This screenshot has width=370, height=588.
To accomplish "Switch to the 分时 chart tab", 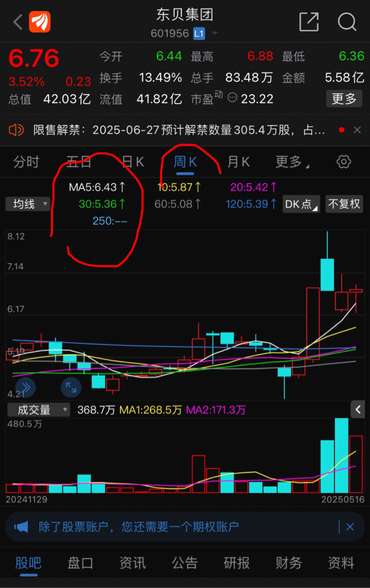I will click(x=26, y=162).
